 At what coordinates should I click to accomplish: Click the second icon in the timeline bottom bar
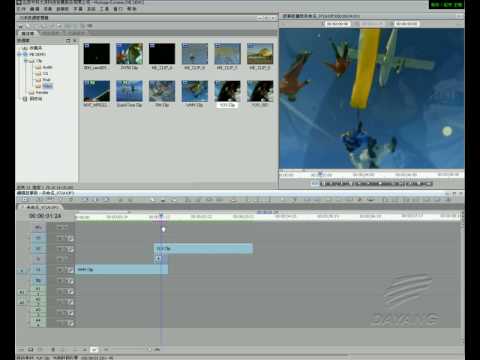pos(30,350)
